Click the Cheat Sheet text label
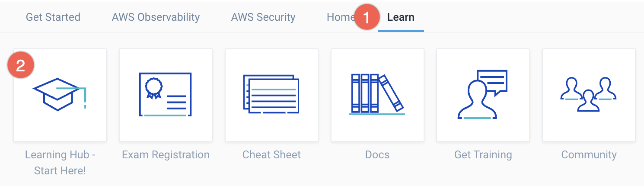Viewport: 644px width, 186px height. point(271,155)
